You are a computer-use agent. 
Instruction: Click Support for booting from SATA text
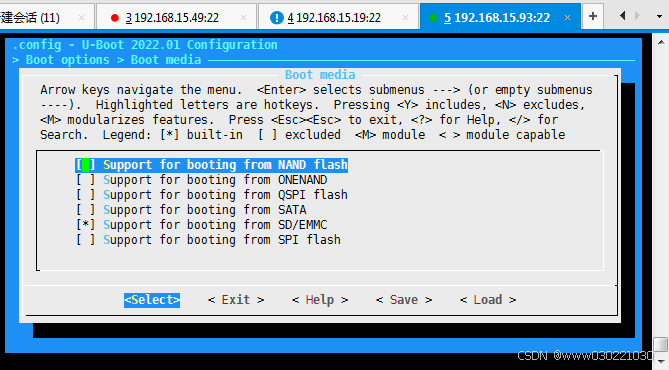click(x=205, y=210)
